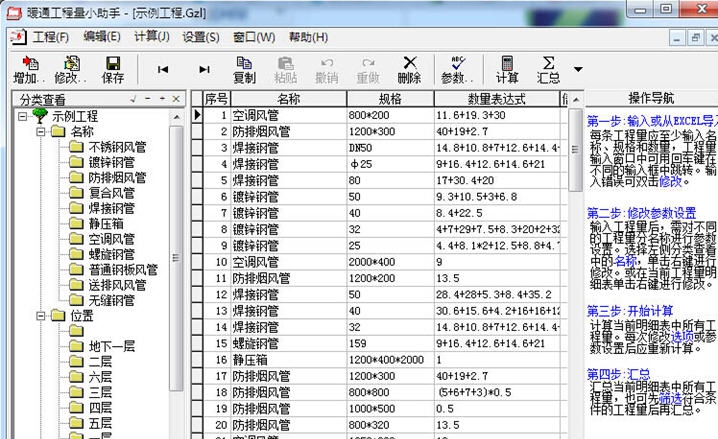
Task: Click the table vertical scrollbar thumb
Action: [575, 150]
